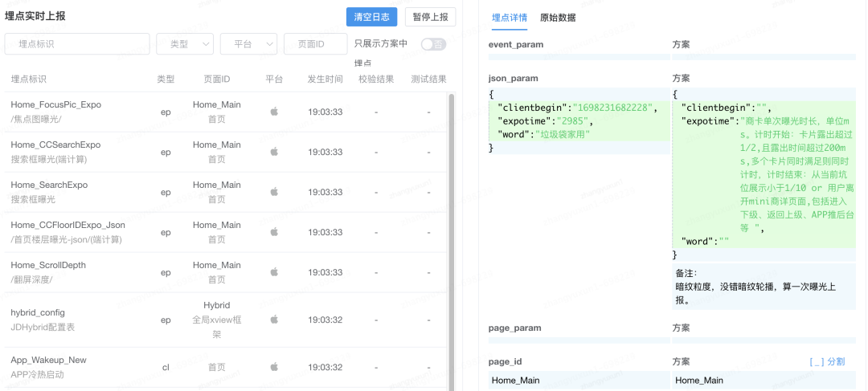Select the Home_ScrollDepth event row
The image size is (868, 391).
click(x=225, y=273)
